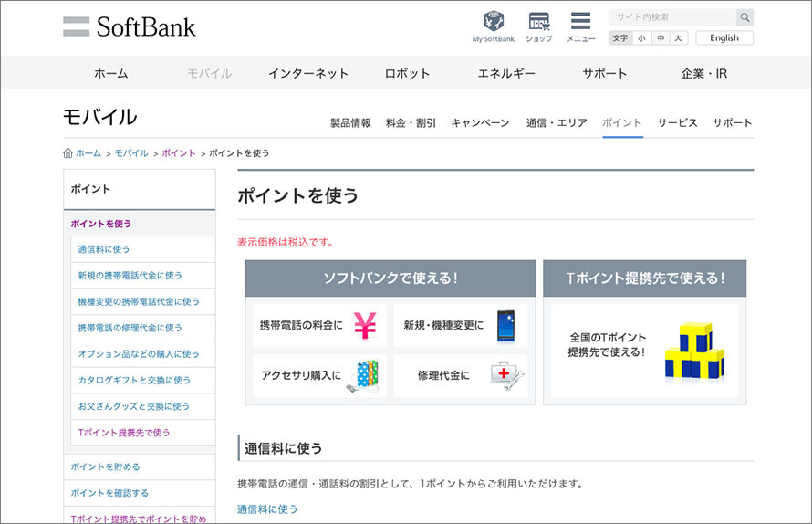The height and width of the screenshot is (524, 812).
Task: Click ホーム breadcrumb link
Action: [x=88, y=153]
